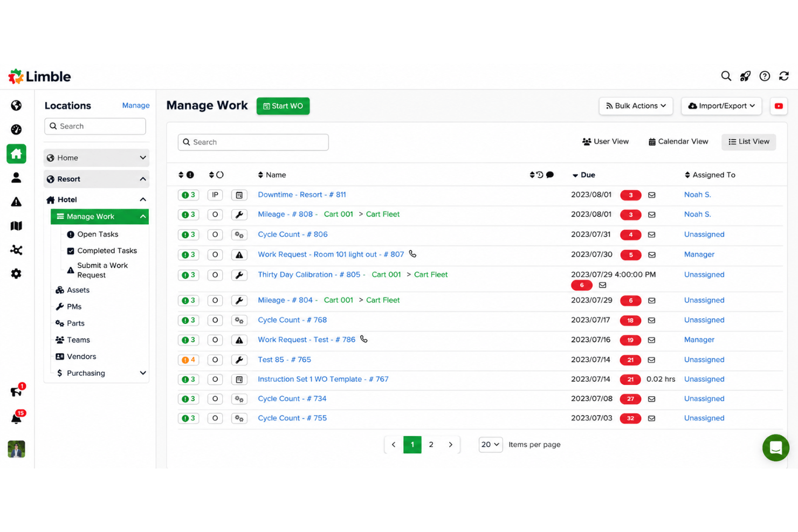
Task: Toggle the O status on Mileage 808 row
Action: [x=215, y=215]
